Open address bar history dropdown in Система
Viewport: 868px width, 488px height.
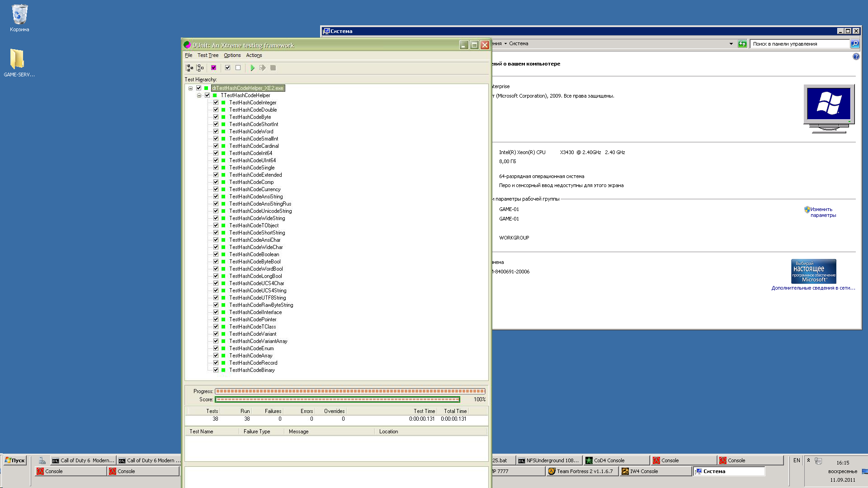tap(731, 44)
